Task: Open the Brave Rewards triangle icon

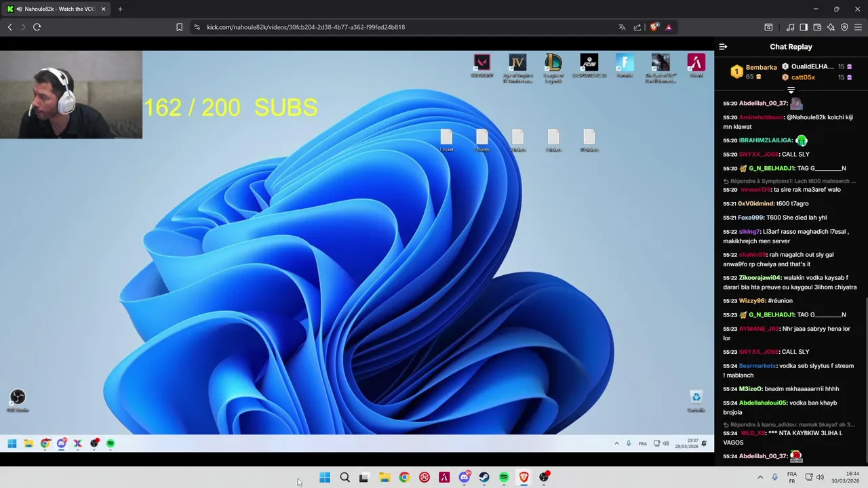Action: [x=669, y=27]
